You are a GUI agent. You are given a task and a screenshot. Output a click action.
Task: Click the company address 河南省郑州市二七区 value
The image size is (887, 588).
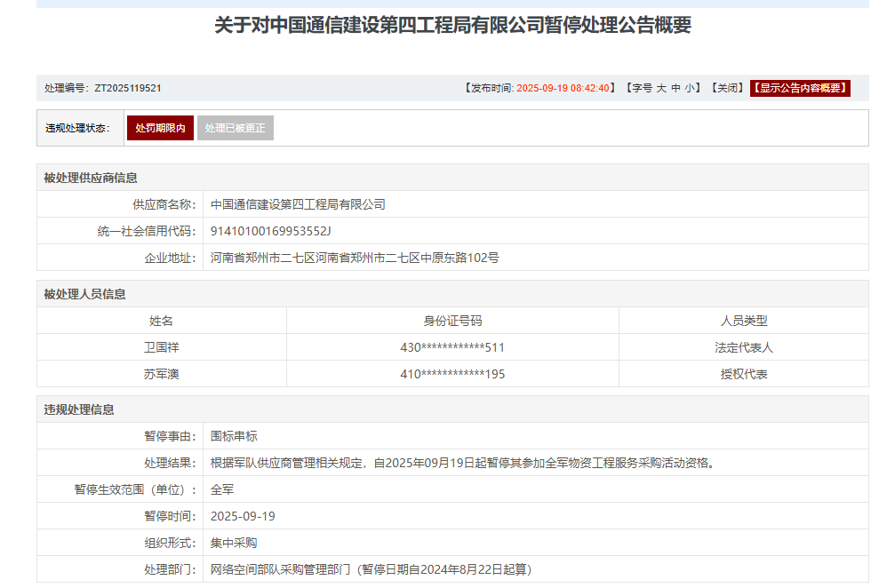click(x=355, y=258)
